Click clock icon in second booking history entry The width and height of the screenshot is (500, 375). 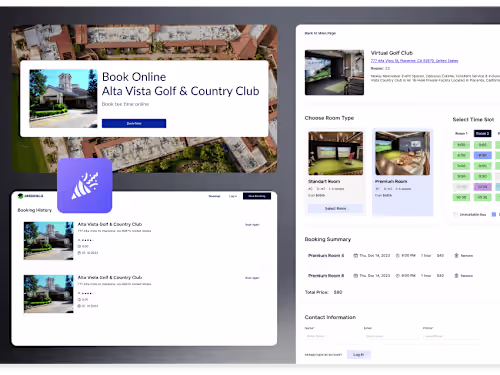tap(79, 299)
